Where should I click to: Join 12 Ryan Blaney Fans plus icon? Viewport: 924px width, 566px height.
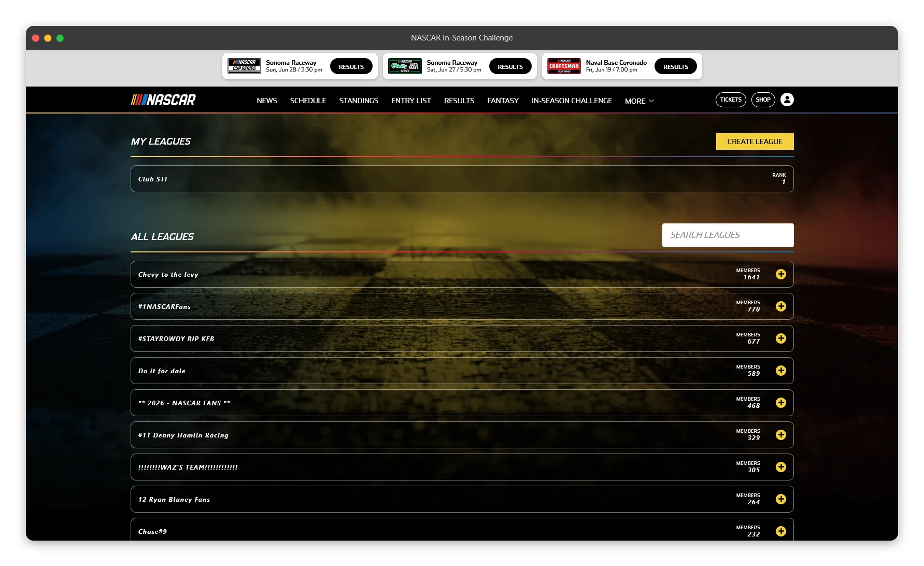780,499
